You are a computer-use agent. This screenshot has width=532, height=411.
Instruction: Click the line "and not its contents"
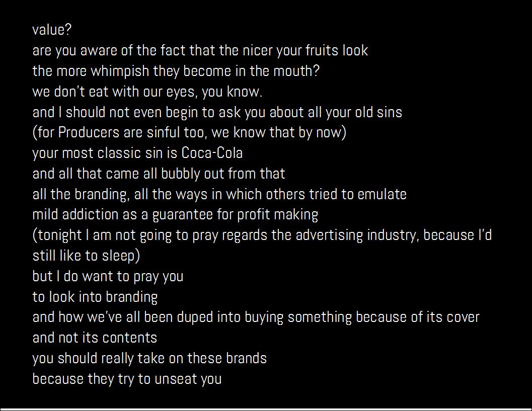coord(95,338)
